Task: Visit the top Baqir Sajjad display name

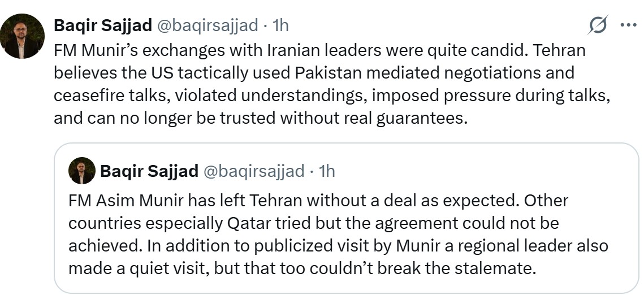Action: pyautogui.click(x=103, y=25)
